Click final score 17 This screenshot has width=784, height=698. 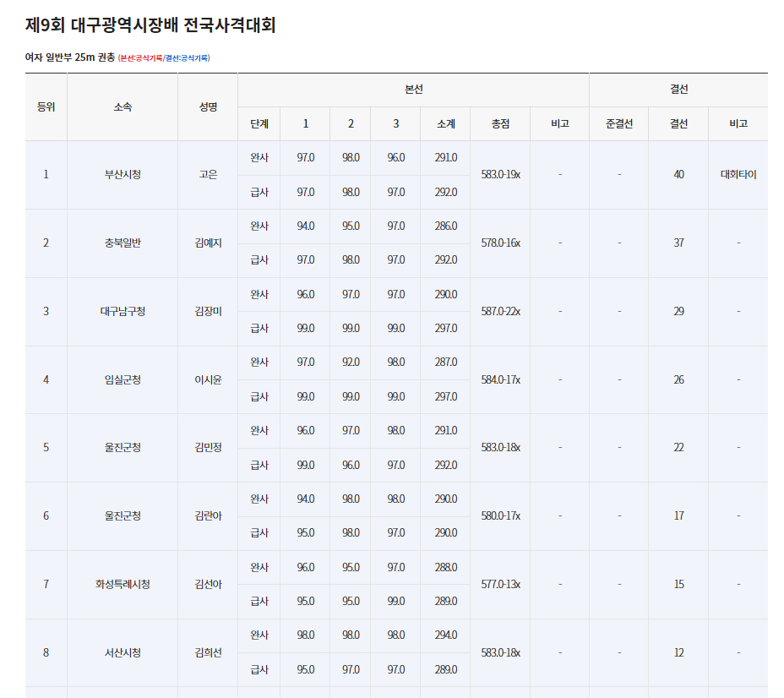pyautogui.click(x=678, y=516)
